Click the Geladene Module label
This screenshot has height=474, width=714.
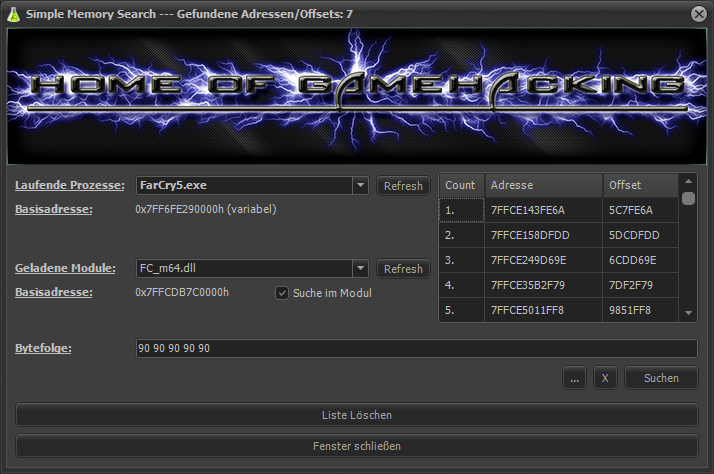[65, 268]
